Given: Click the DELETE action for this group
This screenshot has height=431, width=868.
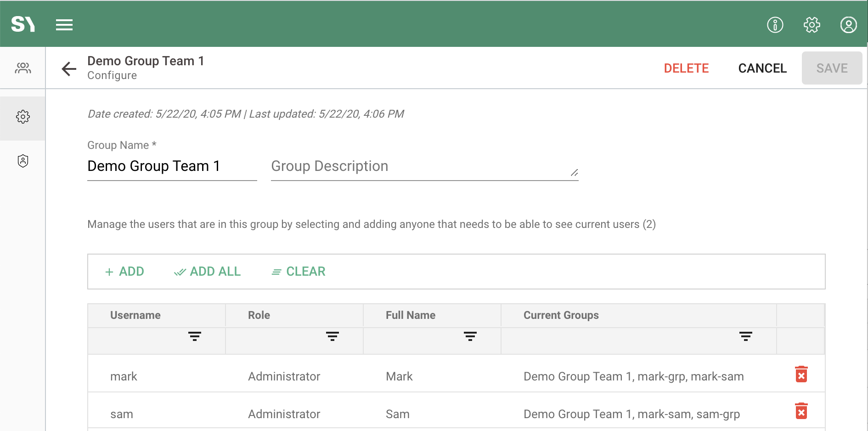Looking at the screenshot, I should [x=686, y=68].
